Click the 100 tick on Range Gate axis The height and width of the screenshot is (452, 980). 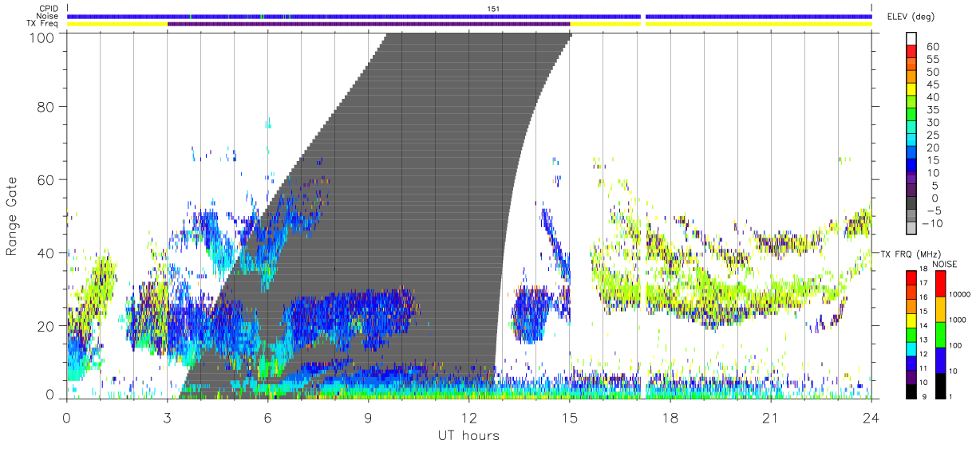pyautogui.click(x=41, y=37)
